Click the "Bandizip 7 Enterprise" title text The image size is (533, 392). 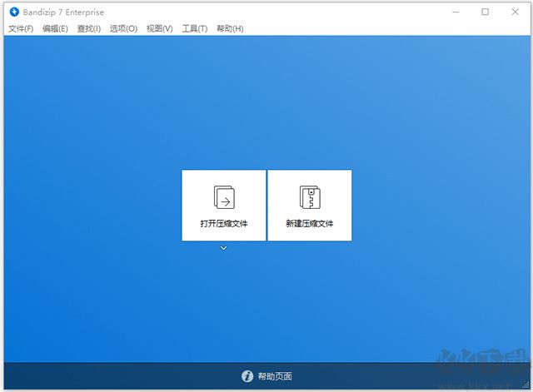(x=63, y=12)
